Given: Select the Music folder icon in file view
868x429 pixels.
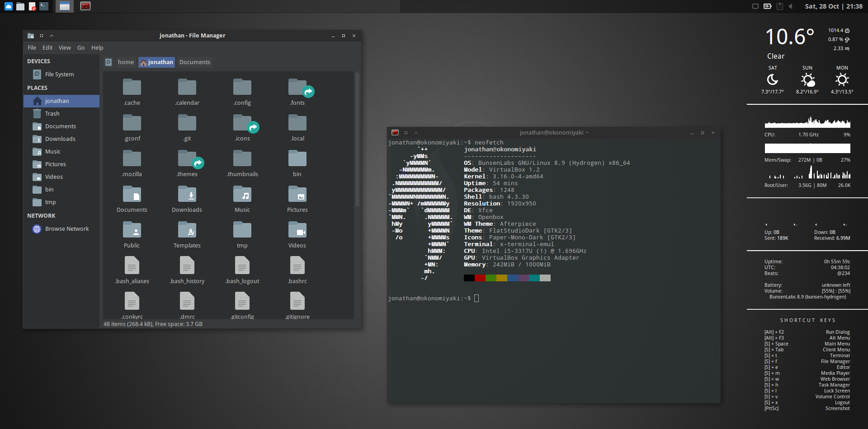Looking at the screenshot, I should [x=242, y=194].
